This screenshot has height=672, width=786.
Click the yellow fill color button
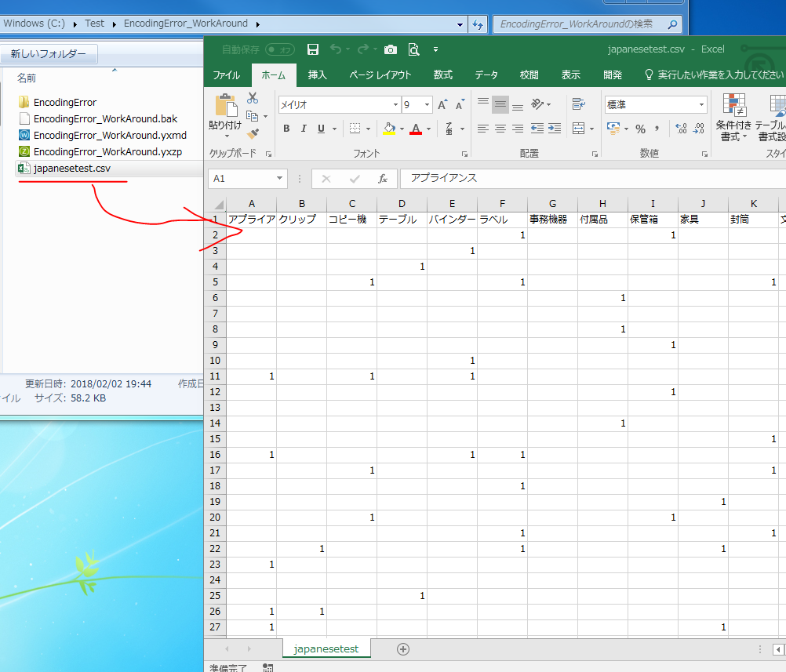389,129
